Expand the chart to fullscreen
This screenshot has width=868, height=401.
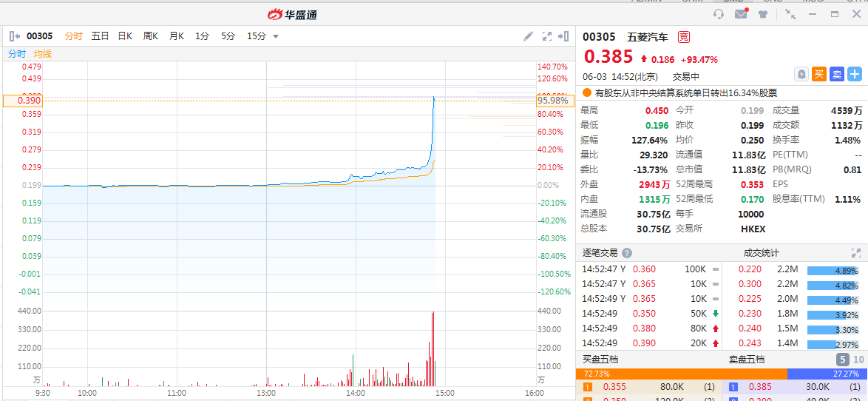coord(547,36)
